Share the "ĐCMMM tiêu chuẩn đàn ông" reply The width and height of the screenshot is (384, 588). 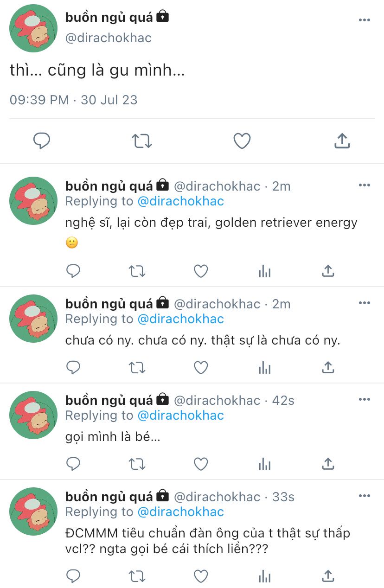328,576
